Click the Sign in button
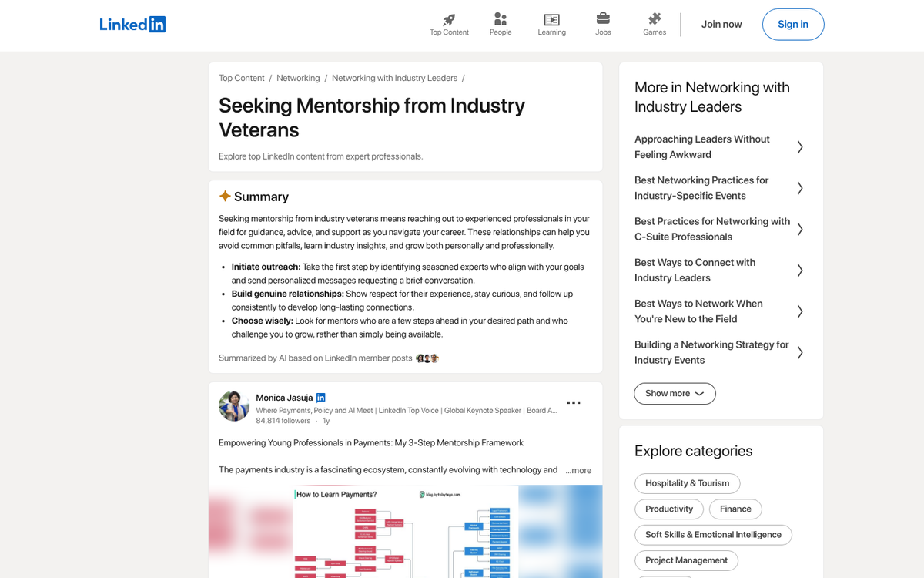Viewport: 924px width, 578px height. [793, 25]
